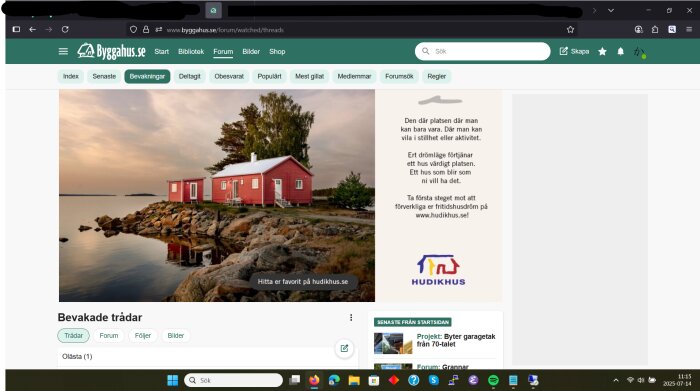
Task: Select the Deltagit forum filter
Action: click(189, 76)
